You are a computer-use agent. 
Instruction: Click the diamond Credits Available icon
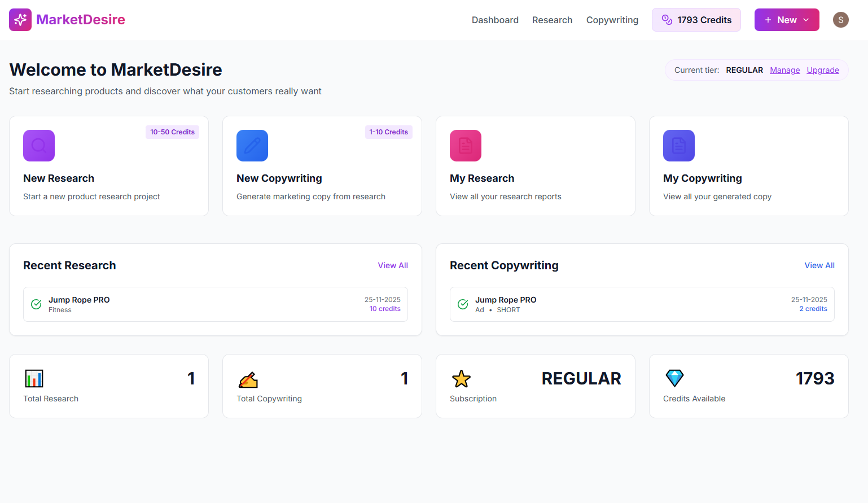(674, 378)
